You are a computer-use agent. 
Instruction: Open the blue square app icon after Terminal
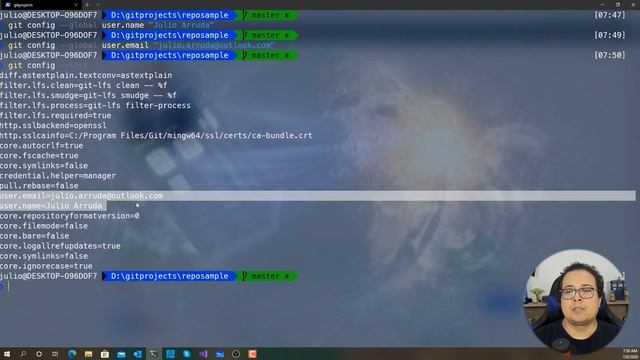click(x=170, y=354)
